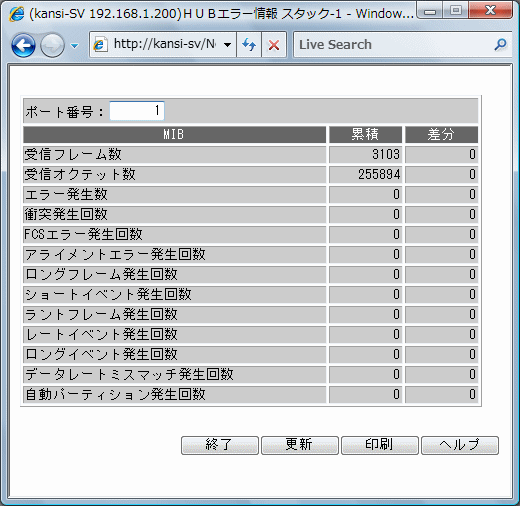Maximize the browser window
Screen dimensions: 520x506
coord(456,11)
